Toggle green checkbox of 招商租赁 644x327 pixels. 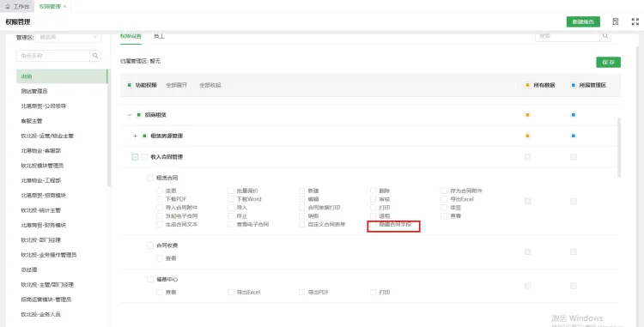(139, 115)
